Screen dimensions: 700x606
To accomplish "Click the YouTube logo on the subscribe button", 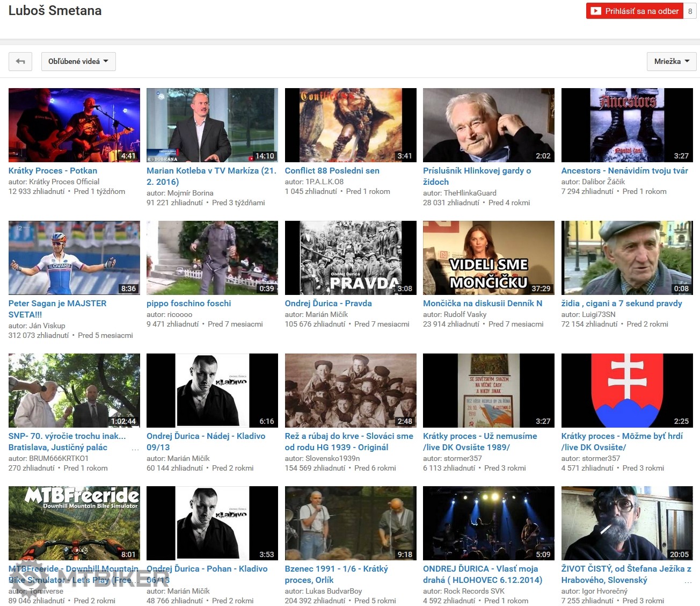I will click(x=595, y=11).
